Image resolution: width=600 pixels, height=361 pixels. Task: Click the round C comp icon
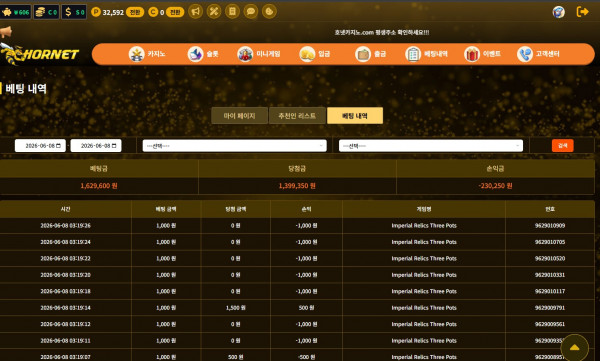point(153,12)
